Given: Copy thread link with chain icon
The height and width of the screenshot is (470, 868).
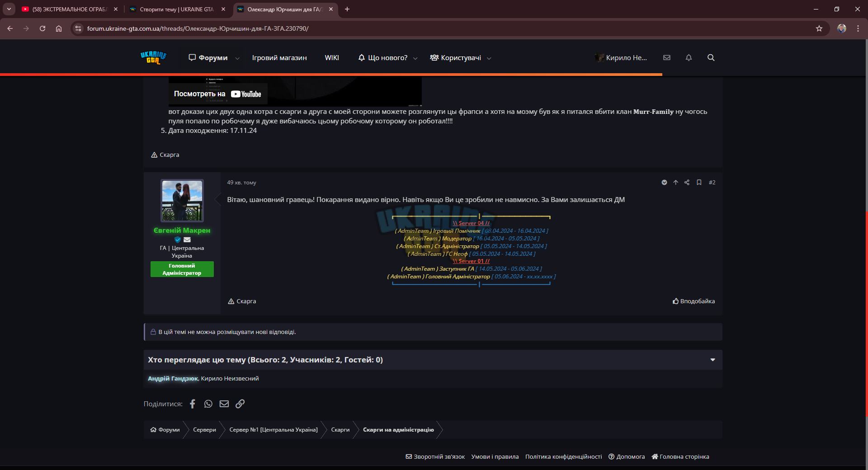Looking at the screenshot, I should (x=240, y=404).
